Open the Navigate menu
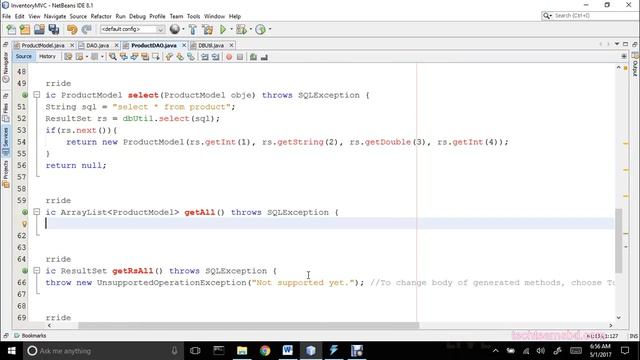 (x=55, y=16)
